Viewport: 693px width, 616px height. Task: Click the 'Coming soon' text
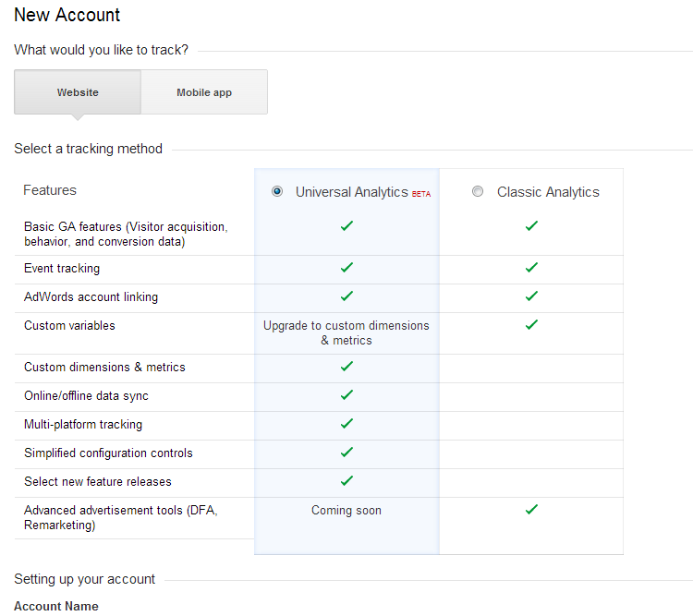[346, 511]
